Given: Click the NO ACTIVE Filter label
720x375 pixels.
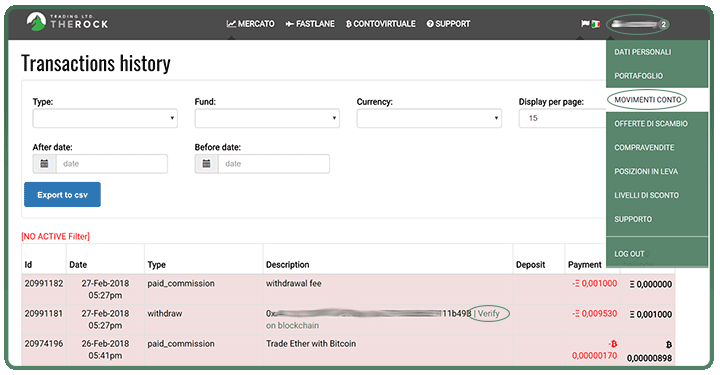Looking at the screenshot, I should (x=56, y=236).
